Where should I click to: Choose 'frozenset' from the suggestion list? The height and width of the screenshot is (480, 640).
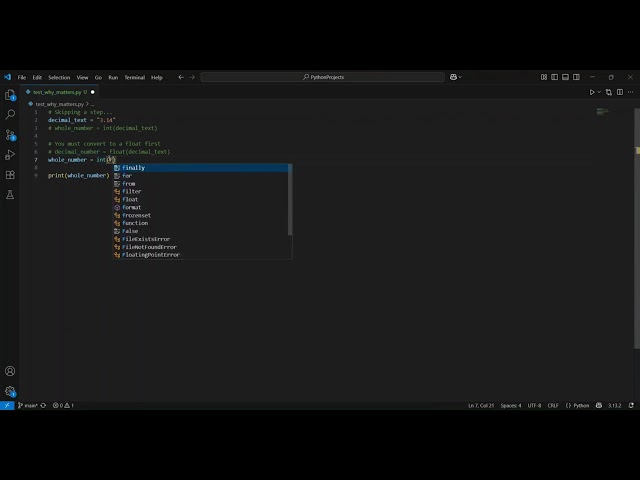[x=201, y=216]
